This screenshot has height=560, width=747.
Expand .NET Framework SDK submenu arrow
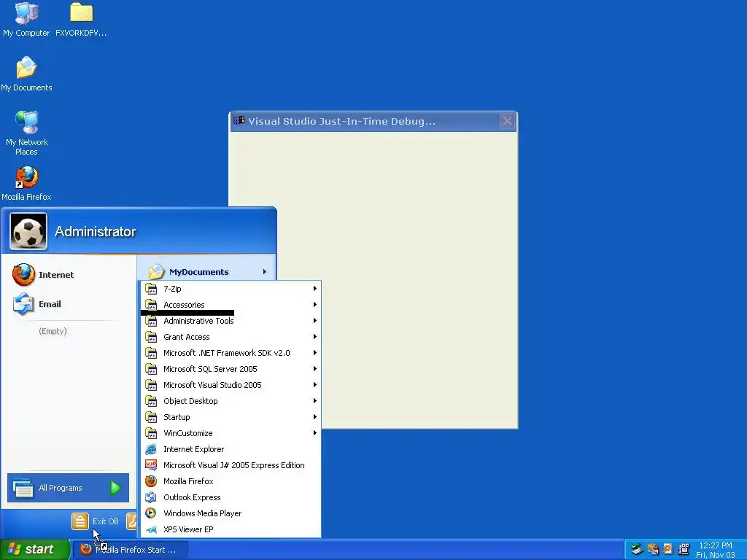(315, 353)
